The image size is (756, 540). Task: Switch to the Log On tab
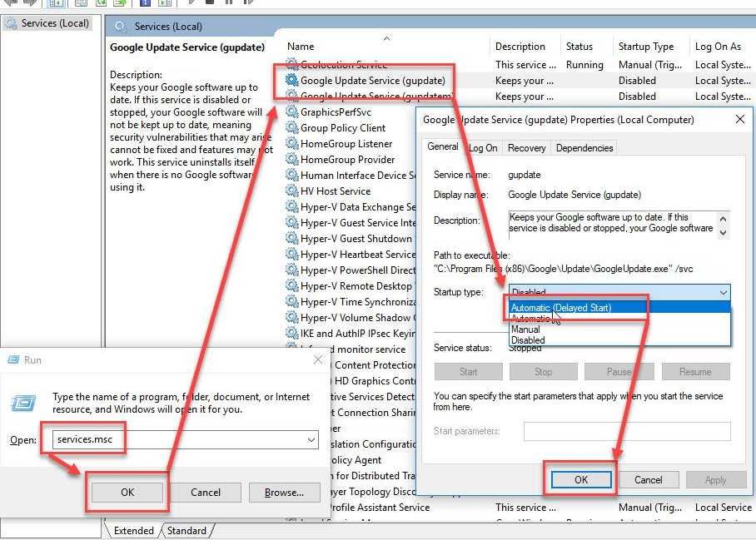(x=483, y=148)
